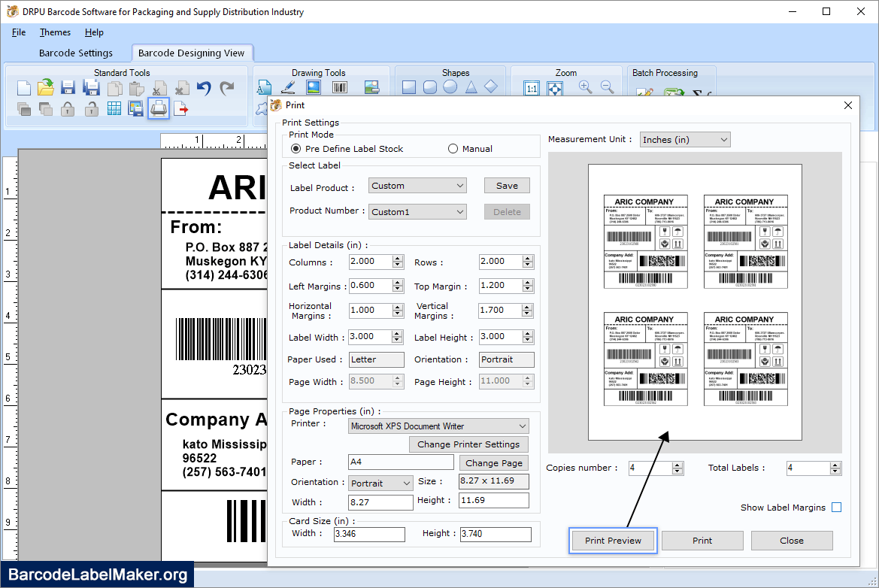Select the Pencil line drawing tool
The image size is (879, 588).
pyautogui.click(x=288, y=87)
